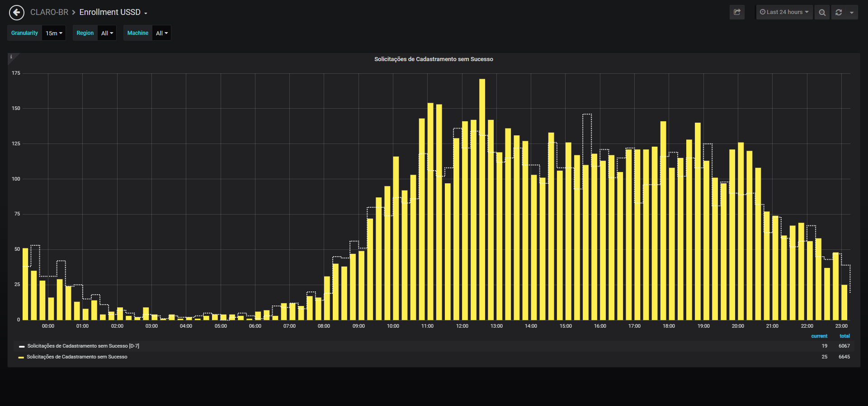The image size is (868, 406).
Task: Click the panel title Solicitações de Cadastramento sem Sucesso
Action: point(434,59)
